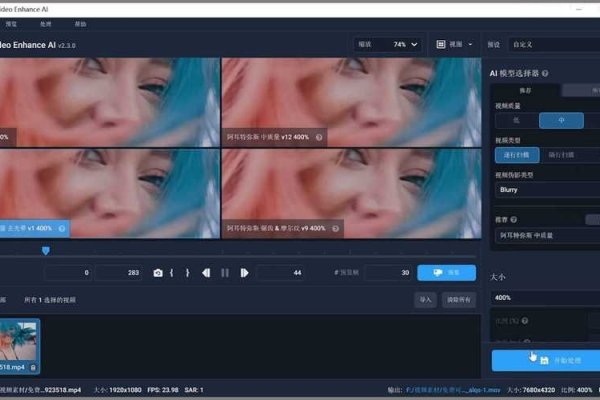Screen dimensions: 600x400
Task: Set trim start with the { icon
Action: [x=171, y=273]
